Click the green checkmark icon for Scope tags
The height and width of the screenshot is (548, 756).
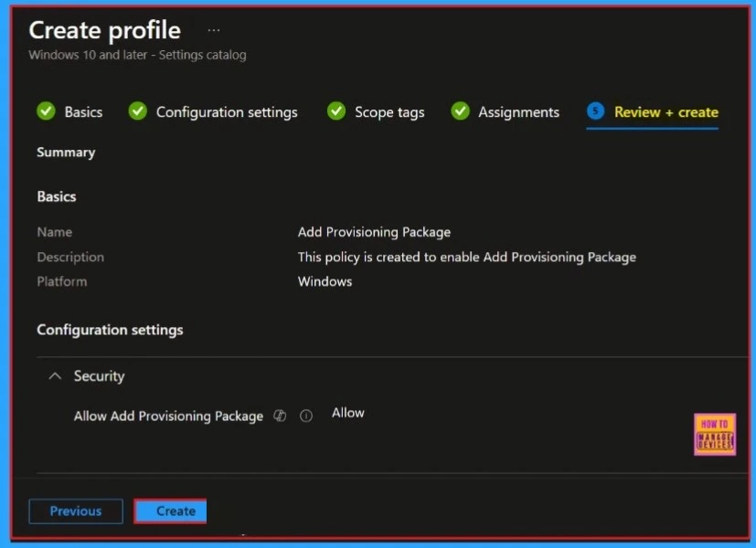(x=336, y=111)
